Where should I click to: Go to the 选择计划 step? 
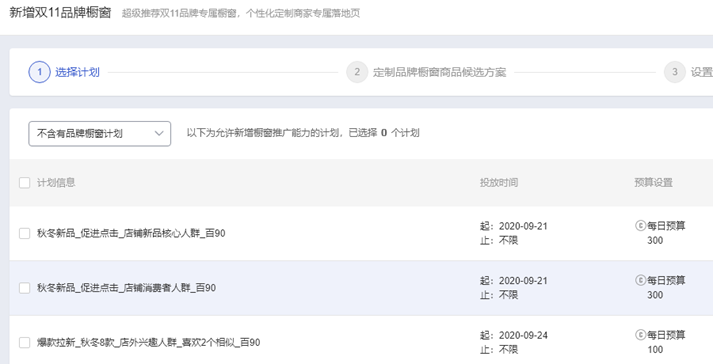click(x=77, y=72)
